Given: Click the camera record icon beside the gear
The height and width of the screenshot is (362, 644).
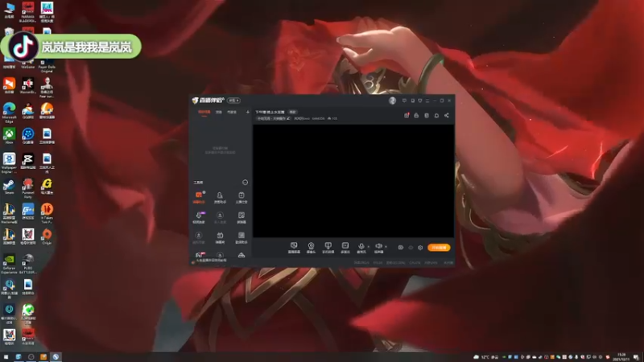Looking at the screenshot, I should click(400, 248).
